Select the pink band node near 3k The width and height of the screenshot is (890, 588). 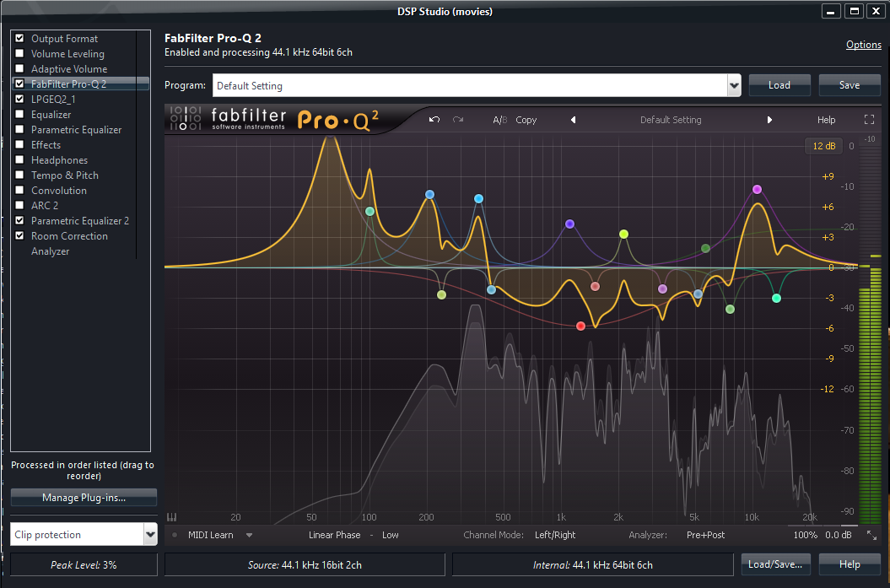(662, 289)
